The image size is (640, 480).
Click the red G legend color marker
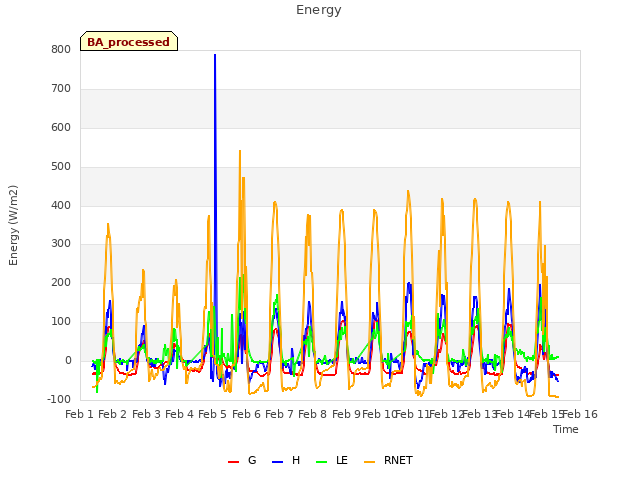[x=233, y=462]
